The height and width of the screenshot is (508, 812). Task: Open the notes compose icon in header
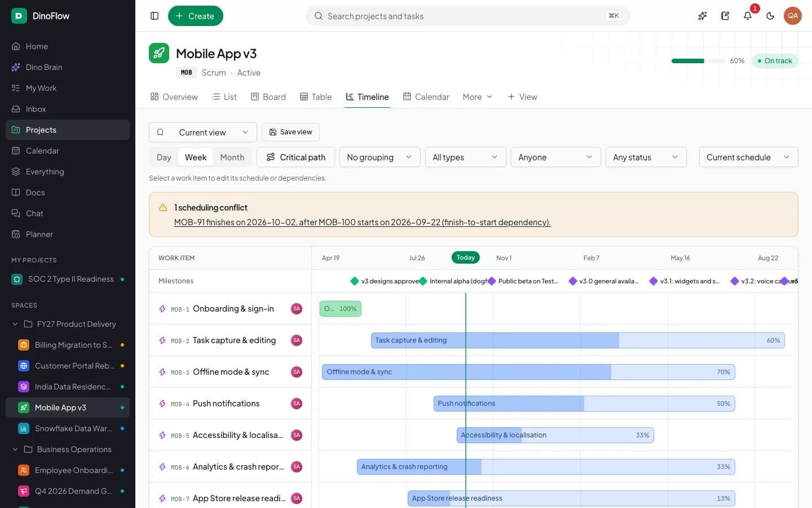pos(725,16)
